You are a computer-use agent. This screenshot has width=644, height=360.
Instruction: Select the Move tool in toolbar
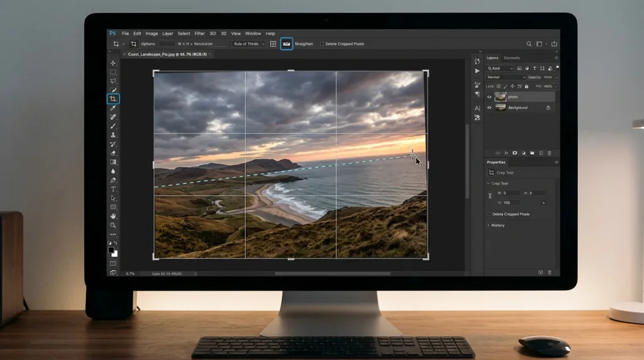[x=113, y=64]
